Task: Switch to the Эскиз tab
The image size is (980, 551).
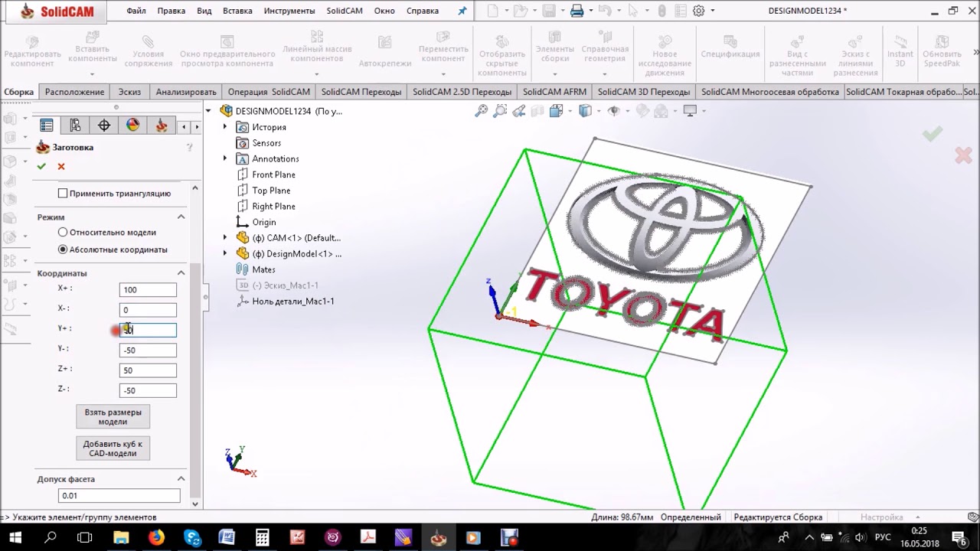Action: [129, 92]
